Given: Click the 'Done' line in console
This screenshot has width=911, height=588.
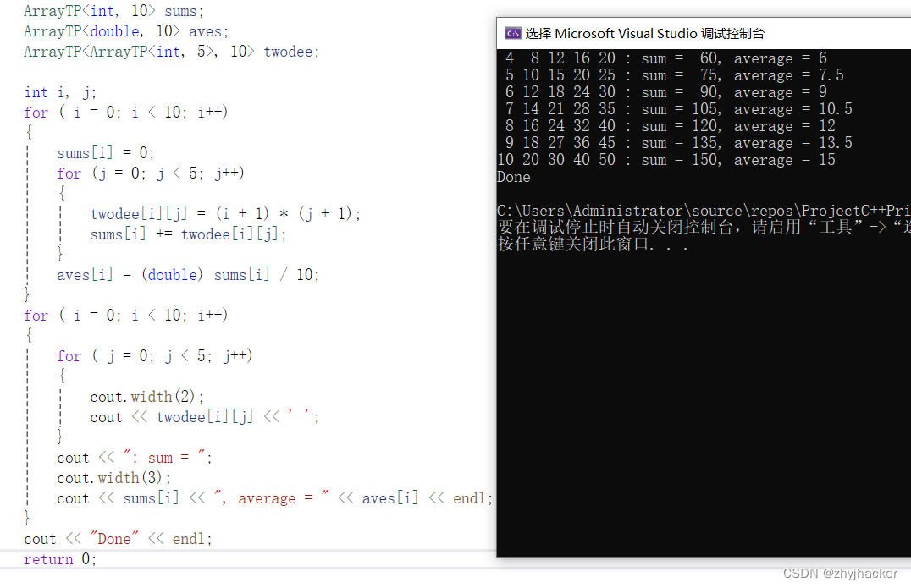Looking at the screenshot, I should [x=514, y=177].
